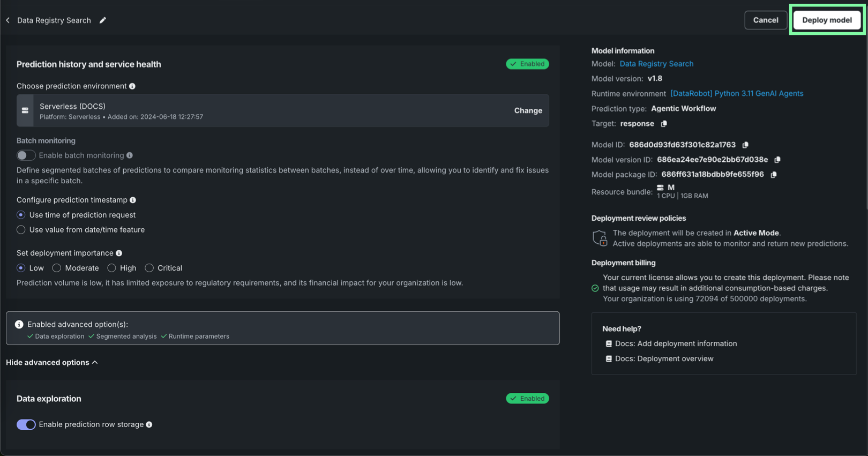The height and width of the screenshot is (456, 868).
Task: Collapse the advanced options section
Action: point(51,362)
